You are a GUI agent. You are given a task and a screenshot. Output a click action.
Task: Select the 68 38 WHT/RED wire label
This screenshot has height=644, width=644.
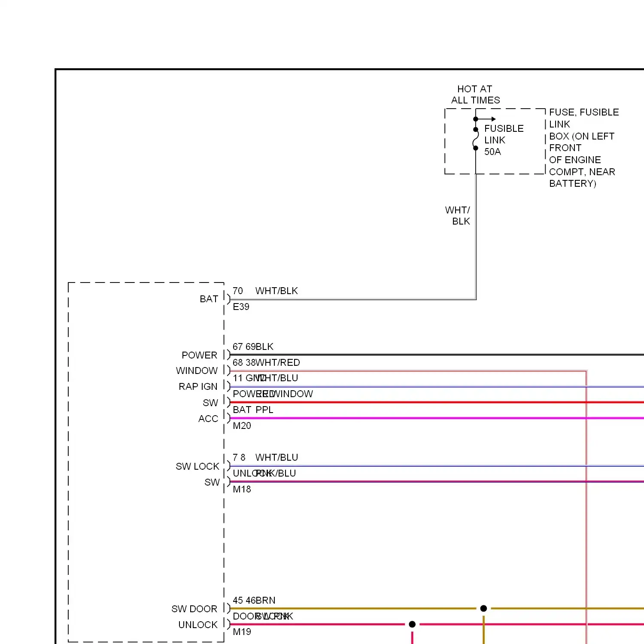click(266, 362)
